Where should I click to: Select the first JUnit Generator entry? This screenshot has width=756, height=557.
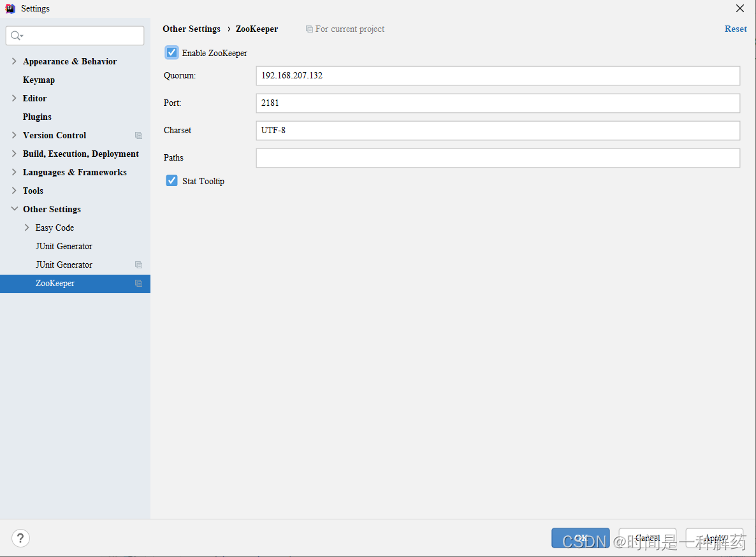click(64, 246)
